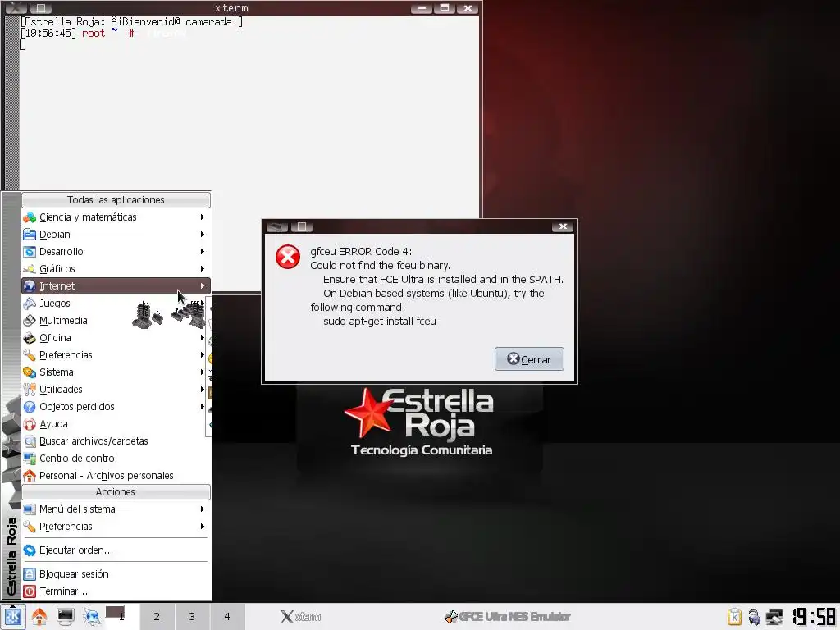This screenshot has height=630, width=840.
Task: Open the Multimedia menu entry
Action: click(x=116, y=321)
